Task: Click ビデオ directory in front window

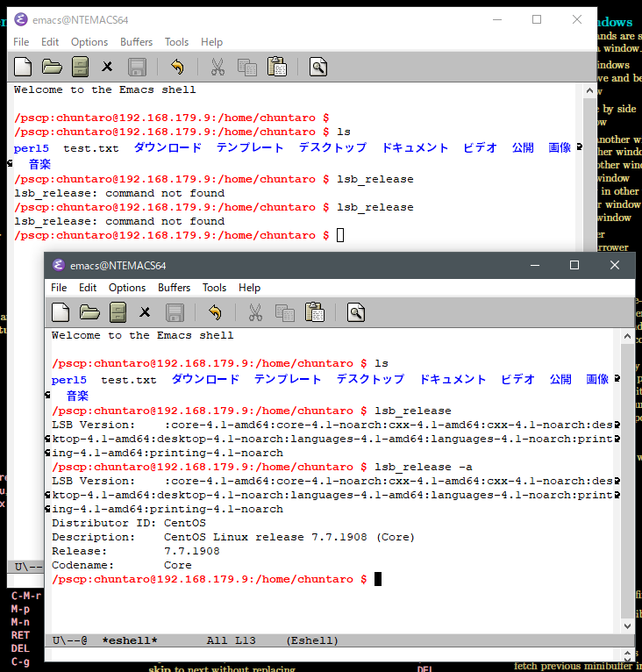Action: coord(517,379)
